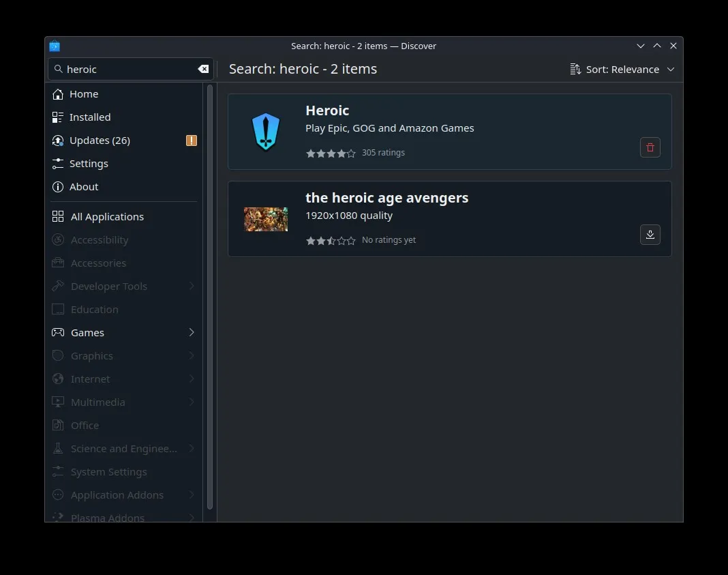Open Discover Settings
Image resolution: width=728 pixels, height=575 pixels.
[x=125, y=164]
